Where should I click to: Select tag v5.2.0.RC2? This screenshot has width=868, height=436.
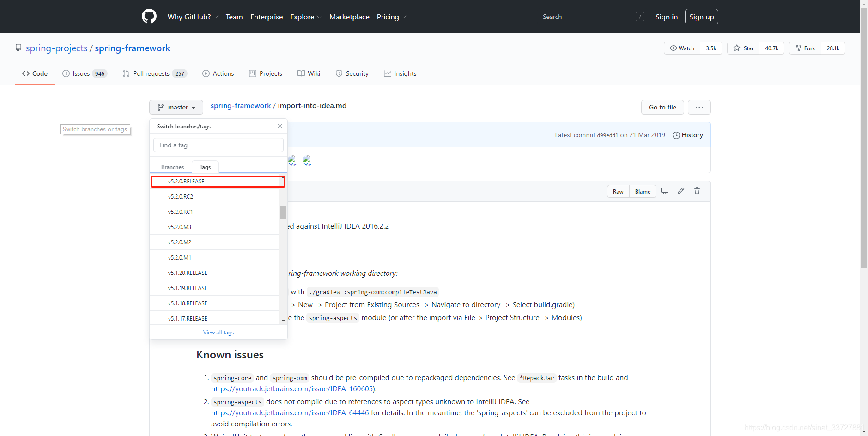(x=215, y=197)
